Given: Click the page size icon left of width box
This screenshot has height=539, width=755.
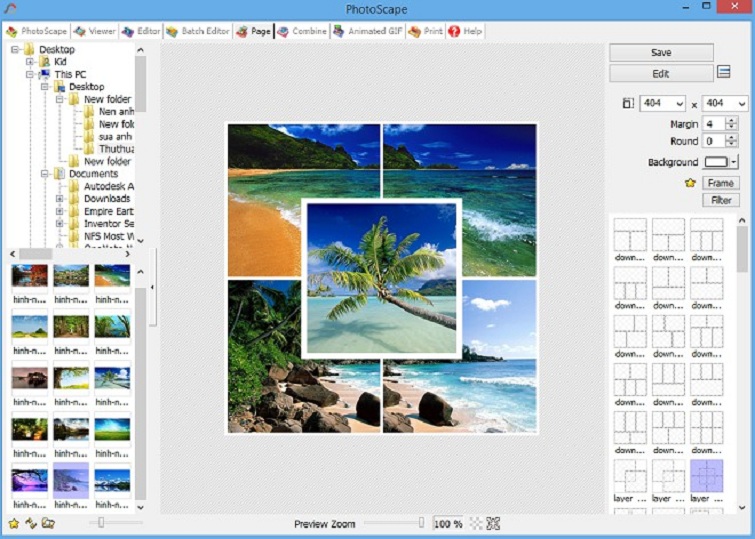Looking at the screenshot, I should pyautogui.click(x=628, y=103).
